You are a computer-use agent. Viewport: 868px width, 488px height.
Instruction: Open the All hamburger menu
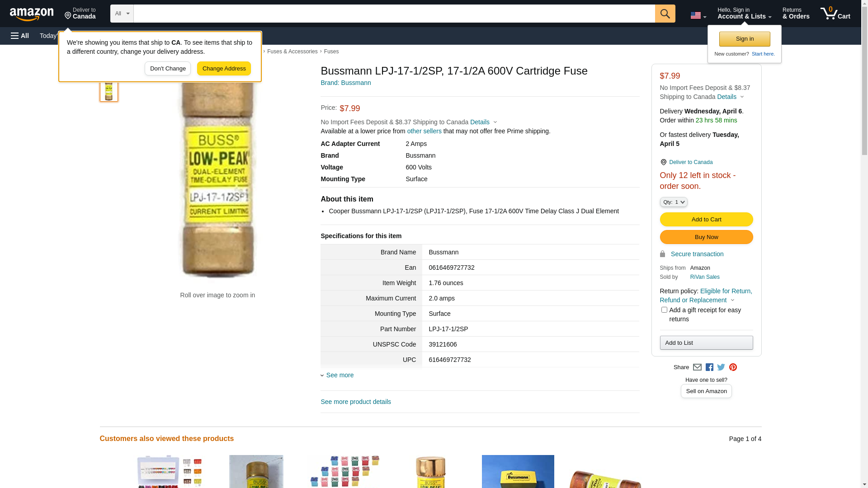tap(20, 36)
